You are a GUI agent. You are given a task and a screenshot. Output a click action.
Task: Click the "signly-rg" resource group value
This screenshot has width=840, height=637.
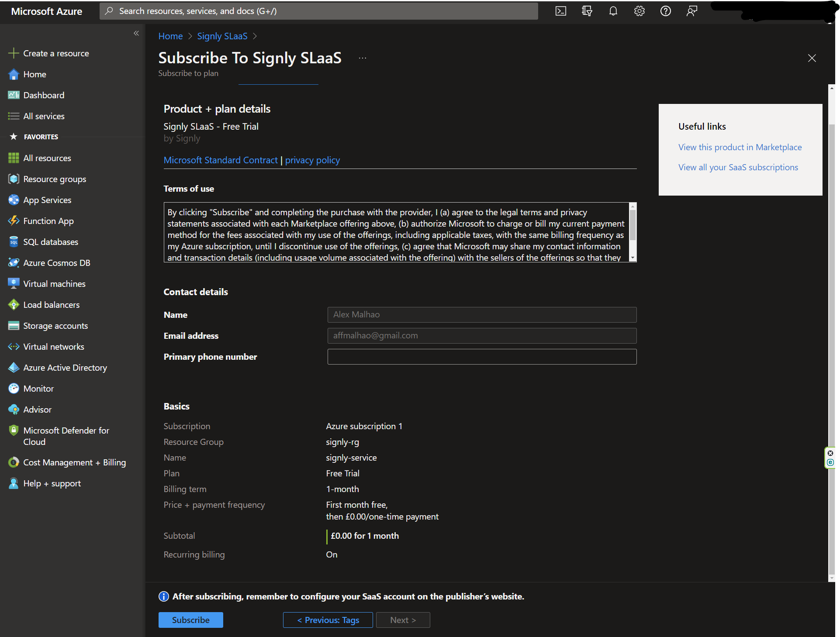click(342, 442)
